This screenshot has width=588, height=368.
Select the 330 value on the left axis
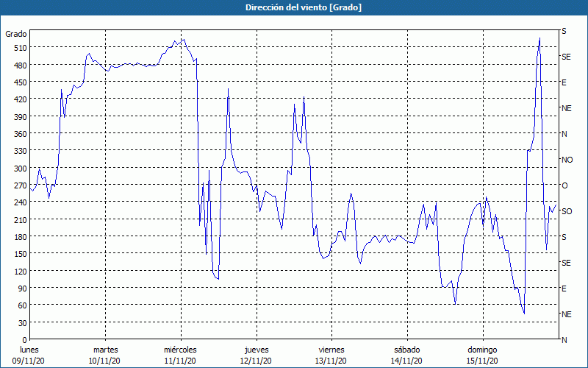coord(20,151)
